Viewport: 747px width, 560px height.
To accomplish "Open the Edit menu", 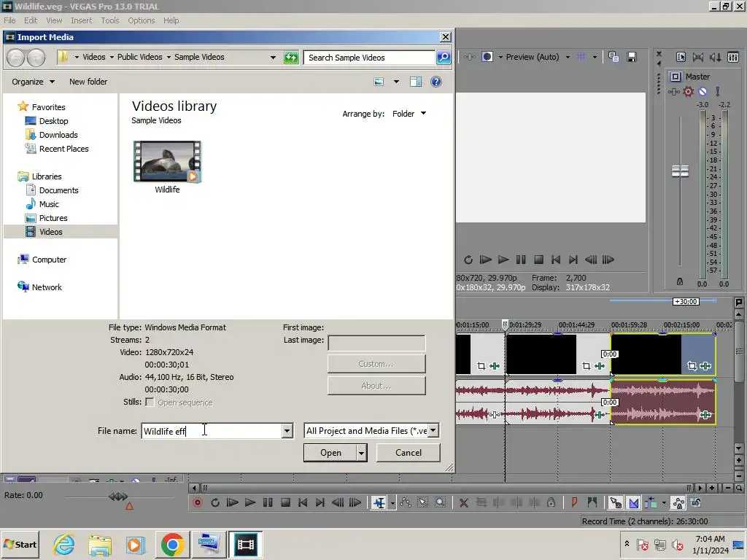I will pos(31,20).
